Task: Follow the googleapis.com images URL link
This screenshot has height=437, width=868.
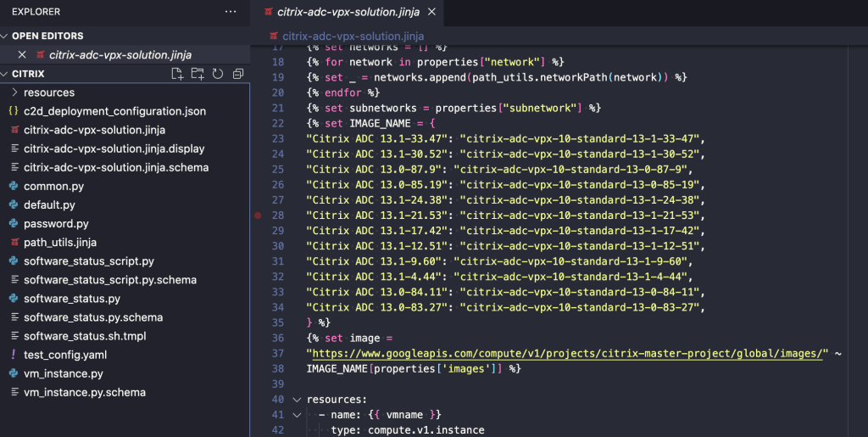Action: [x=567, y=353]
